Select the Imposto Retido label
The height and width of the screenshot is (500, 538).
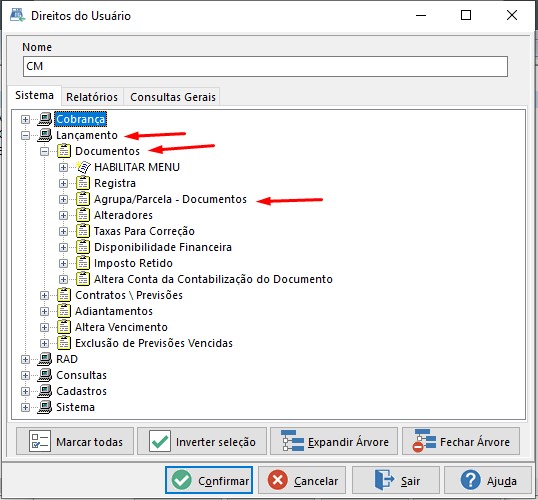[x=133, y=263]
